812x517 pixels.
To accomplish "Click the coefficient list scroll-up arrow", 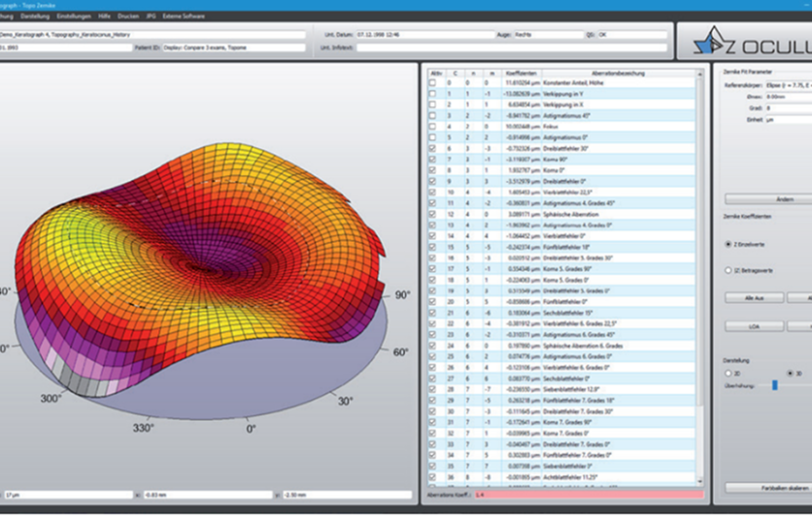I will tap(700, 74).
